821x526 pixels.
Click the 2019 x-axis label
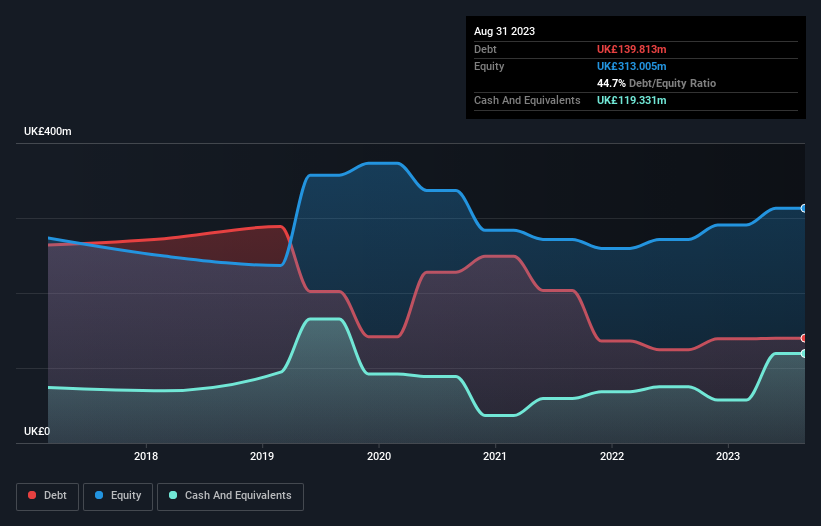tap(262, 456)
